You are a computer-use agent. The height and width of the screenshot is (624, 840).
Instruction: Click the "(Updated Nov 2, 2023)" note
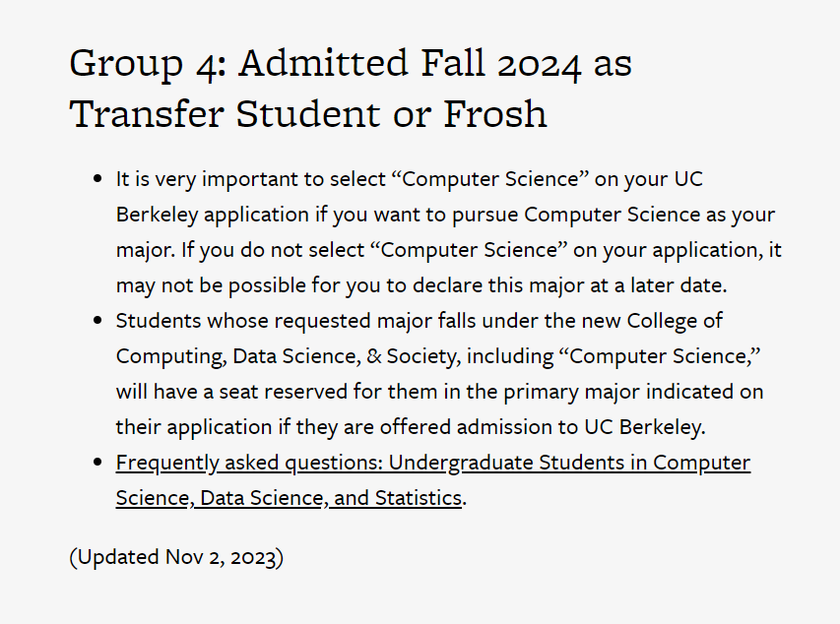pos(176,557)
